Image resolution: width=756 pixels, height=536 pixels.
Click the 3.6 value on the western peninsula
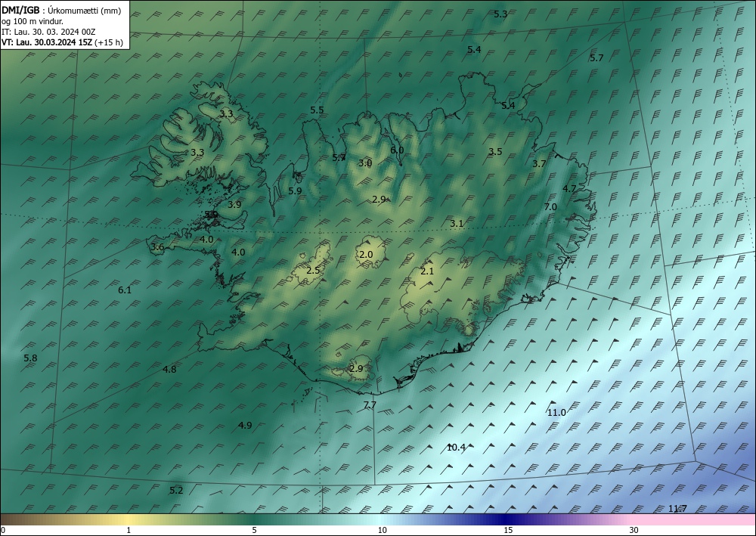point(157,247)
